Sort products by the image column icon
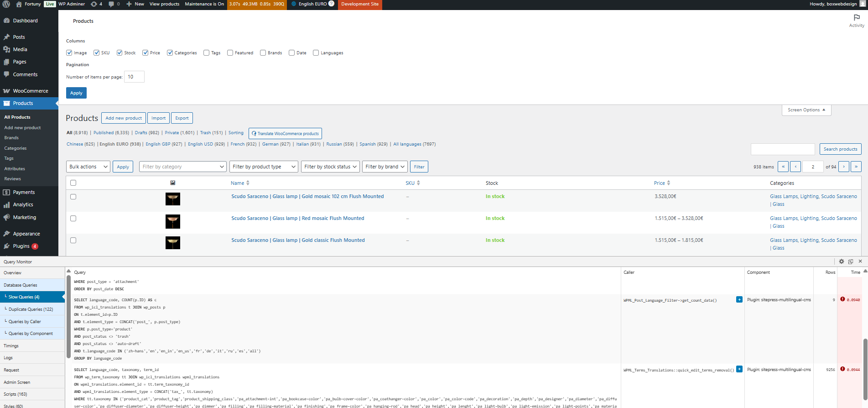 (173, 183)
